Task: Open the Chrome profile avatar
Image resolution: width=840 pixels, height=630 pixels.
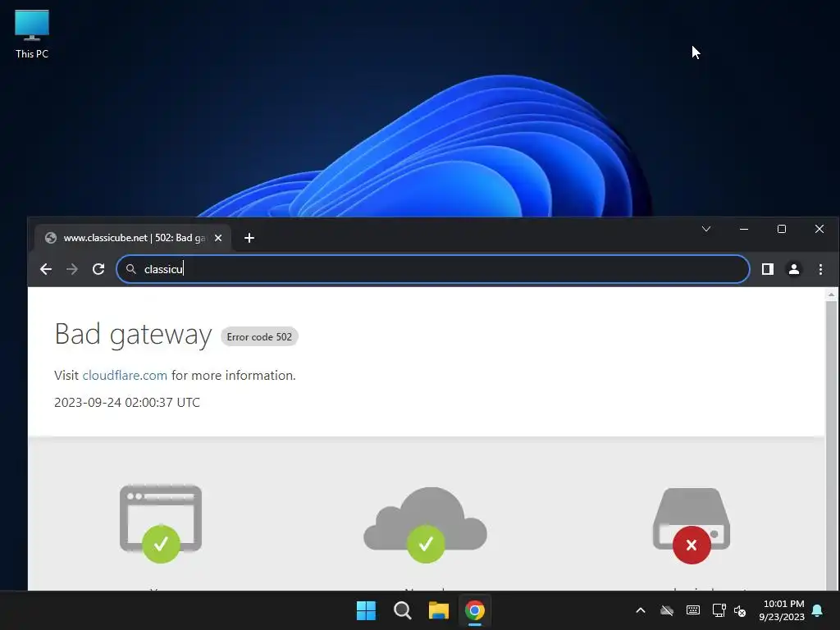Action: pos(794,269)
